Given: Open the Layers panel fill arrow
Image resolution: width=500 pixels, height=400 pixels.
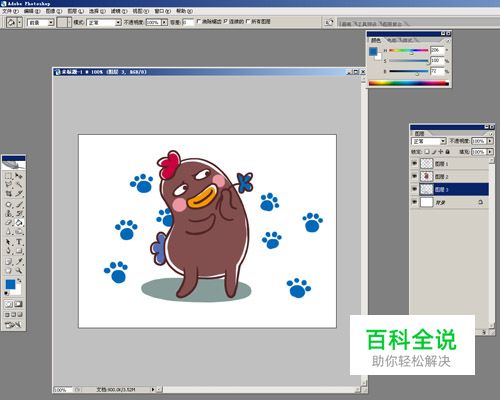Looking at the screenshot, I should pos(490,152).
